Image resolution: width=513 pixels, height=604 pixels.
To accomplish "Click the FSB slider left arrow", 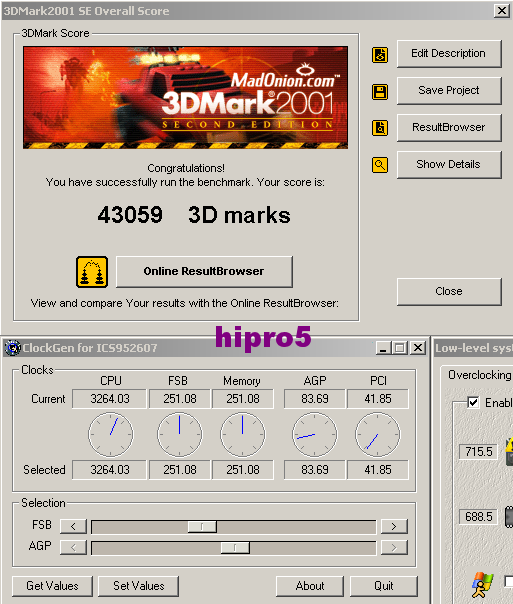I will pyautogui.click(x=73, y=526).
